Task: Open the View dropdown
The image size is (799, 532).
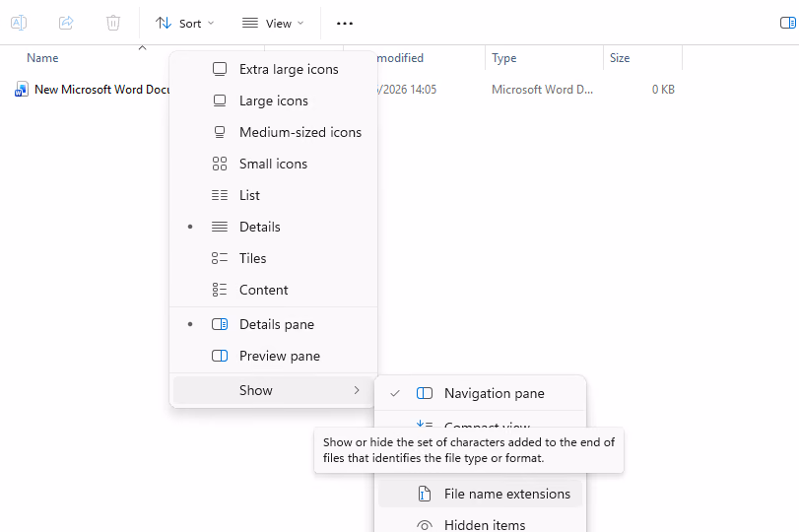Action: pos(273,24)
